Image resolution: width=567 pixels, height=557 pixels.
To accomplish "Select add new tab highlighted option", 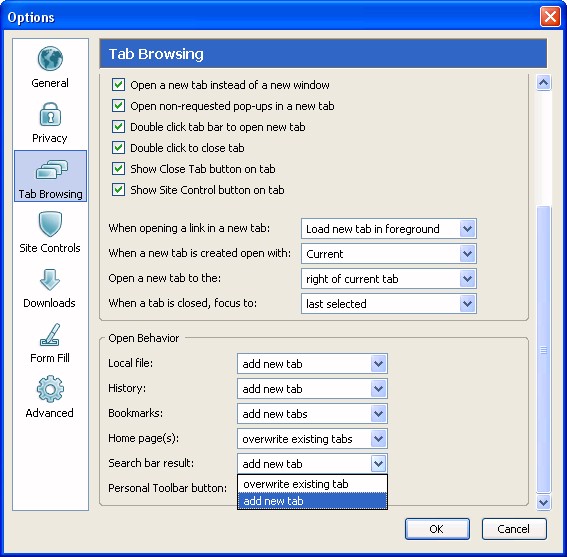I will (312, 501).
